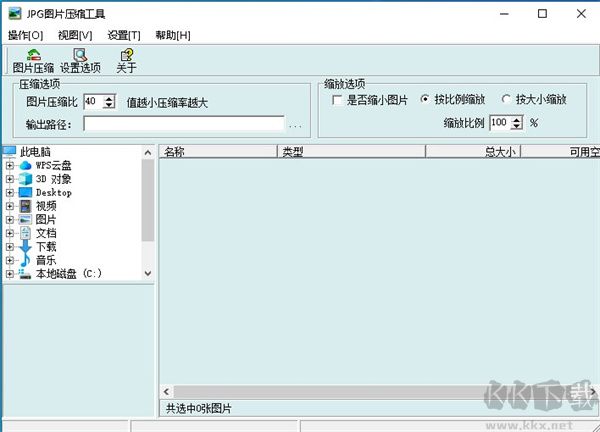Select the 图片 pictures icon

coord(25,220)
